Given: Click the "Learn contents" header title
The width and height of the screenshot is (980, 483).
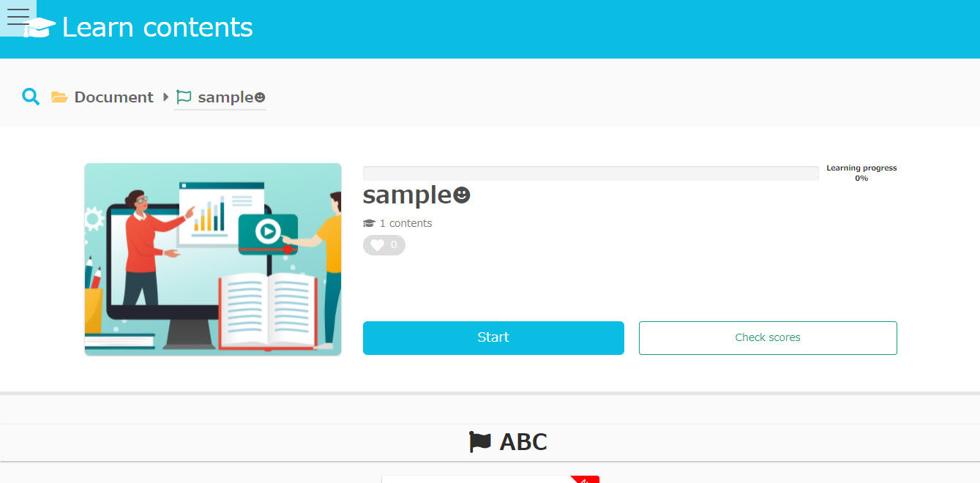Looking at the screenshot, I should (x=157, y=28).
